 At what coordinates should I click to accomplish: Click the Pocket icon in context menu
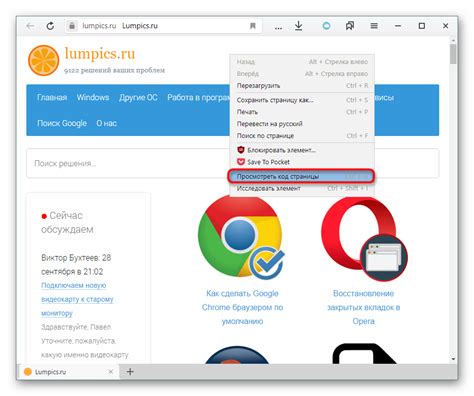(x=241, y=162)
